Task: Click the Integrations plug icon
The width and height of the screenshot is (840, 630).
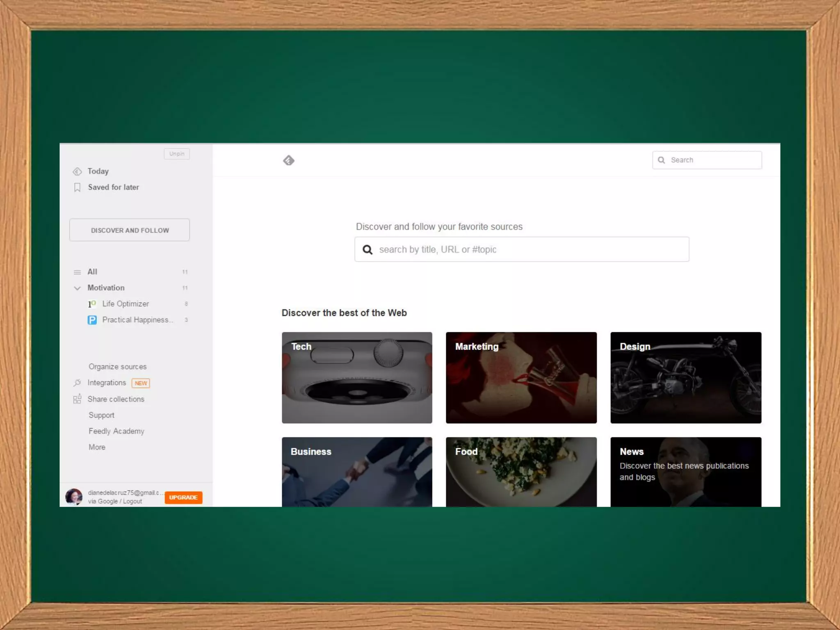Action: point(77,383)
